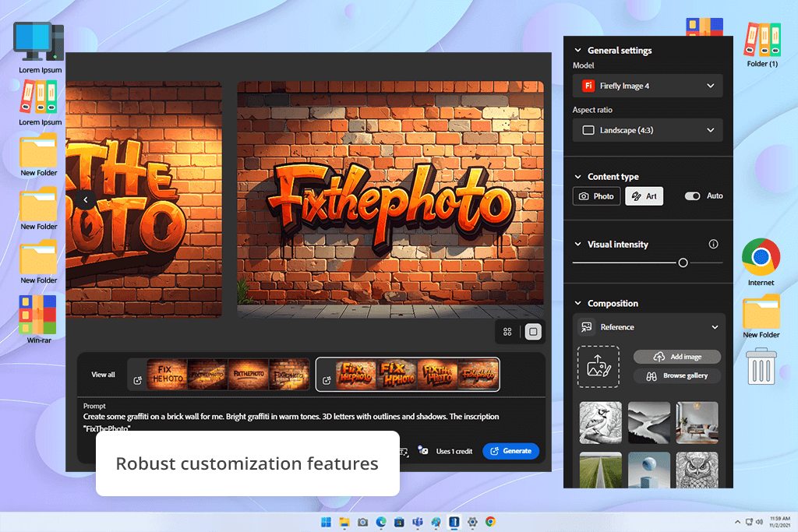Click the Generate button
798x532 pixels.
coord(510,451)
